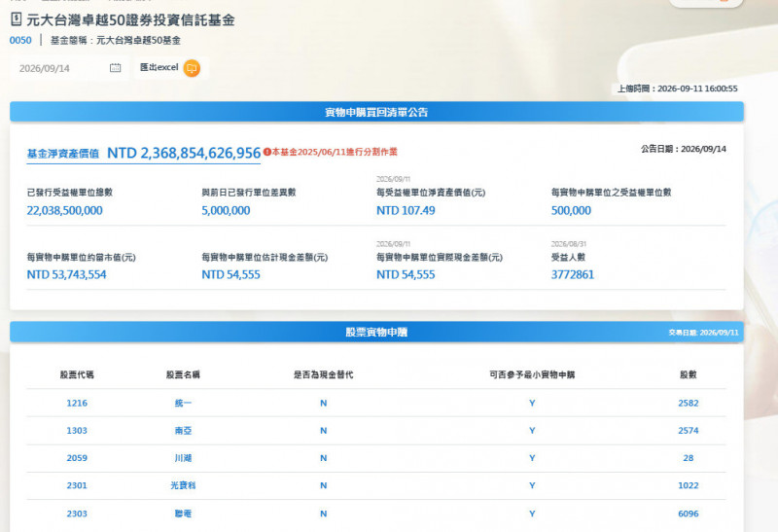Click the fund title 元大台灣卓越50證券投資信託基金
Viewport: 778px width, 532px height.
tap(130, 19)
